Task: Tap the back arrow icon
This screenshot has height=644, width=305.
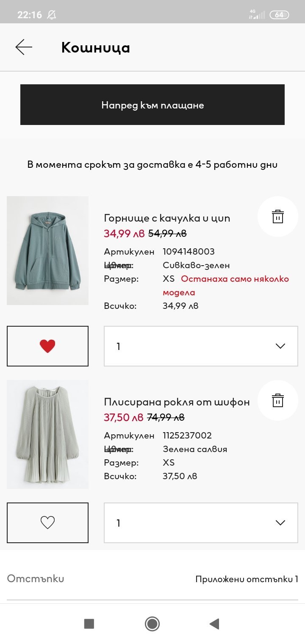Action: click(x=24, y=47)
